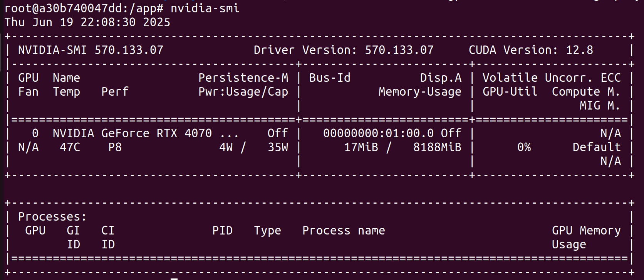644x280 pixels.
Task: Click the Memory-Usage header
Action: point(420,92)
